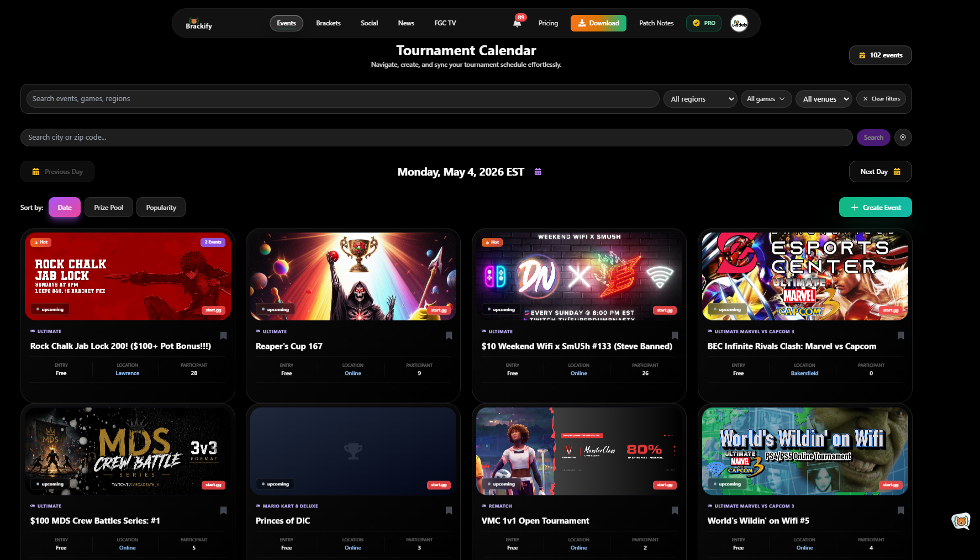Click Create Event
The height and width of the screenshot is (560, 980).
876,208
